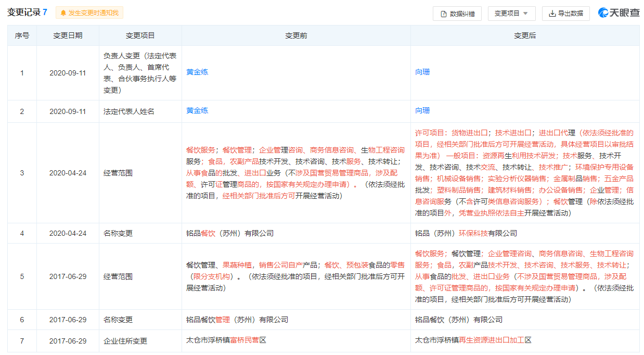
Task: Expand the dropdown arrow beside 变更项目
Action: [525, 14]
